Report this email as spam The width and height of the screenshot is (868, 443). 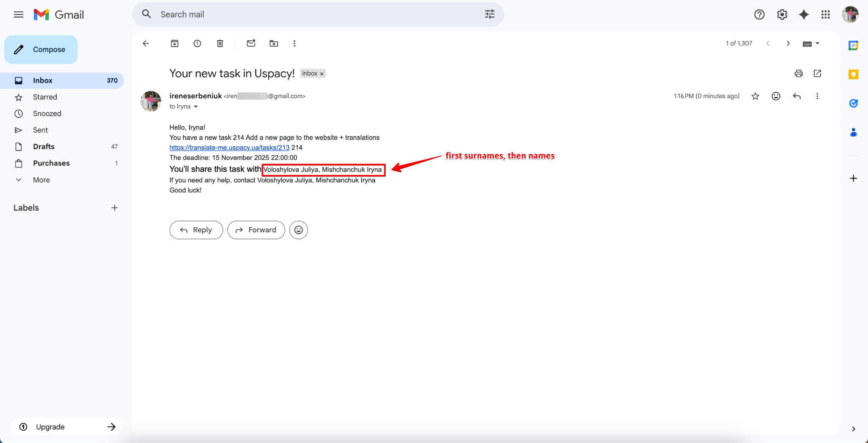(x=197, y=43)
